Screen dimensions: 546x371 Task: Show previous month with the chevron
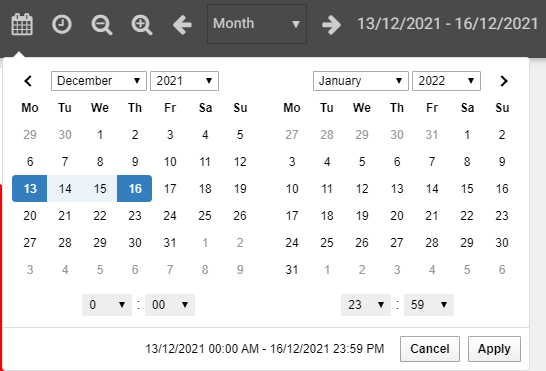click(x=28, y=81)
